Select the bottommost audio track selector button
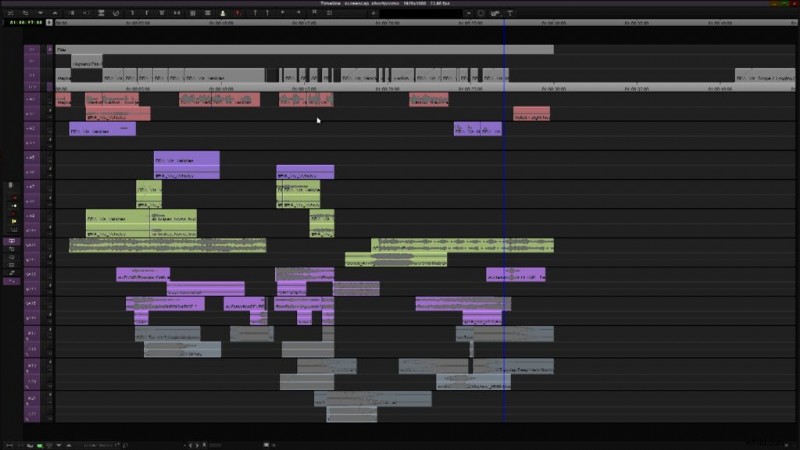 32,414
